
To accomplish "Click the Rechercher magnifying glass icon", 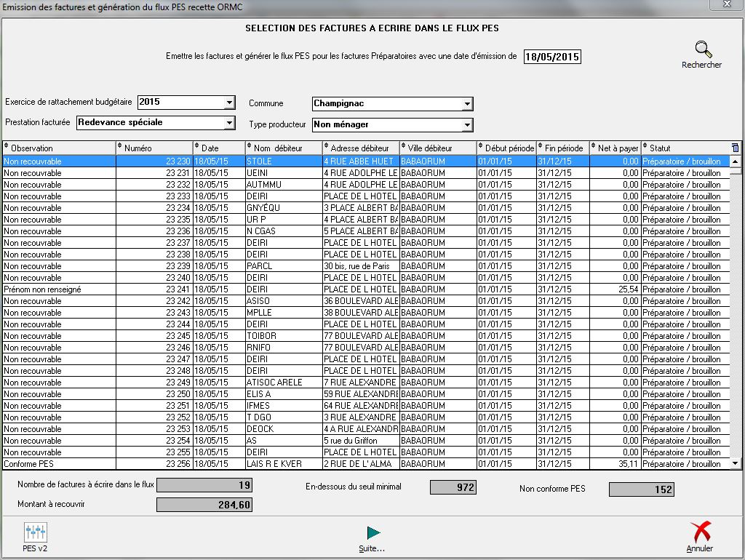I will pyautogui.click(x=703, y=50).
